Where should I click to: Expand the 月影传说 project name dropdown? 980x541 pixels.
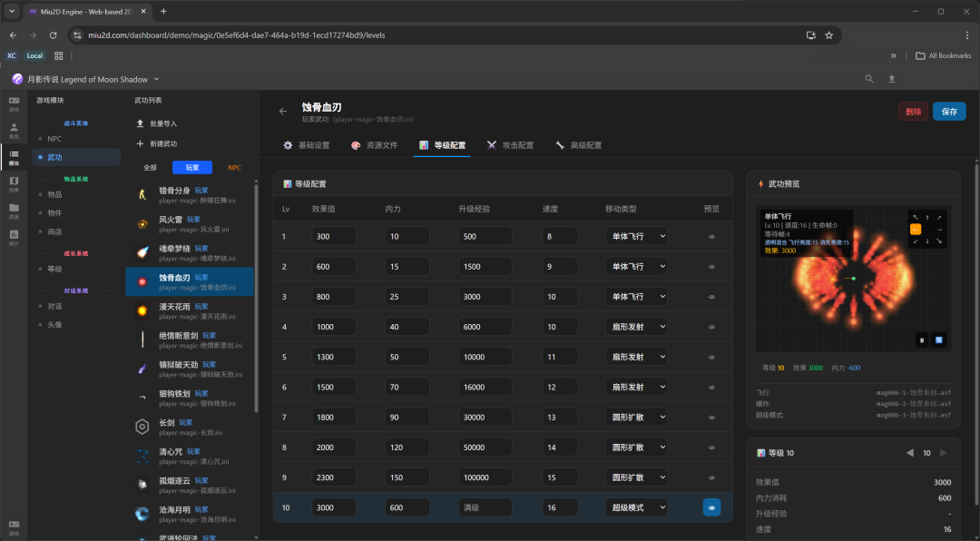pos(156,79)
